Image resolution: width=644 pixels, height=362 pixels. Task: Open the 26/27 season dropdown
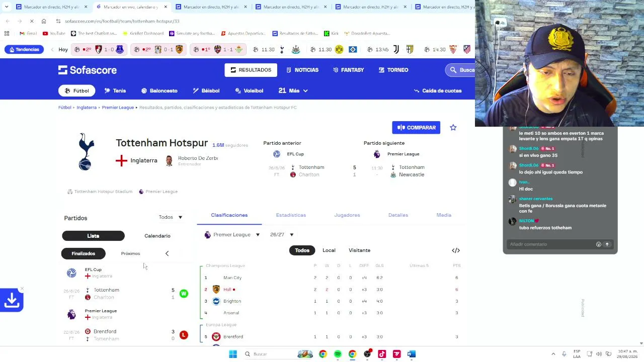(282, 235)
